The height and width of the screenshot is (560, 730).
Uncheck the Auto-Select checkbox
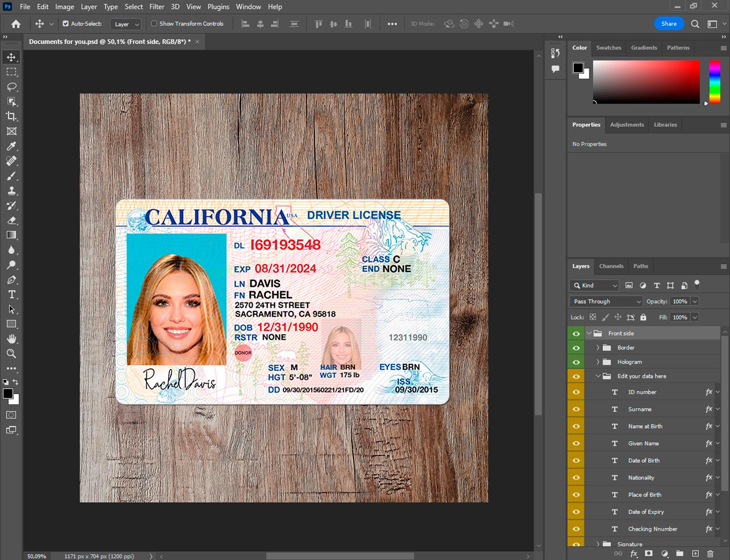(x=66, y=23)
